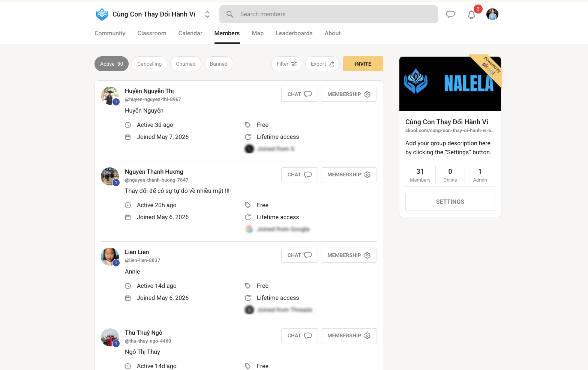This screenshot has height=370, width=588.
Task: View the Leaderboards tab
Action: pyautogui.click(x=294, y=33)
